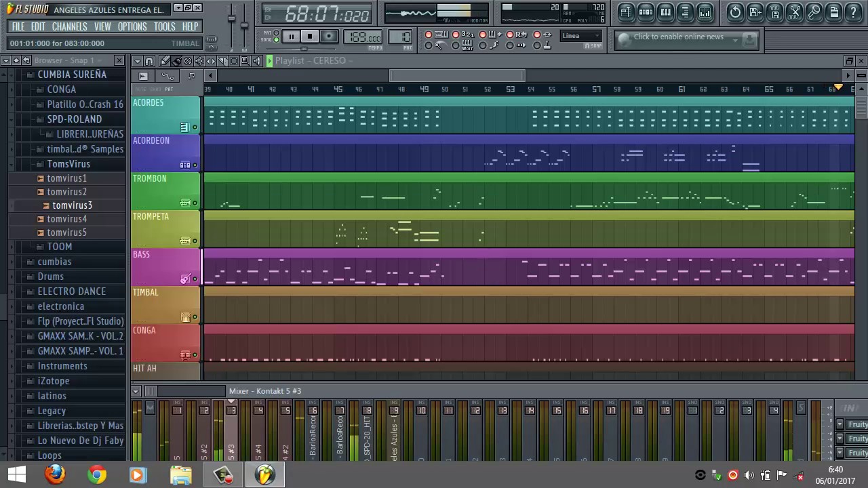Select the Delete tool in Playlist toolbar

pos(188,61)
